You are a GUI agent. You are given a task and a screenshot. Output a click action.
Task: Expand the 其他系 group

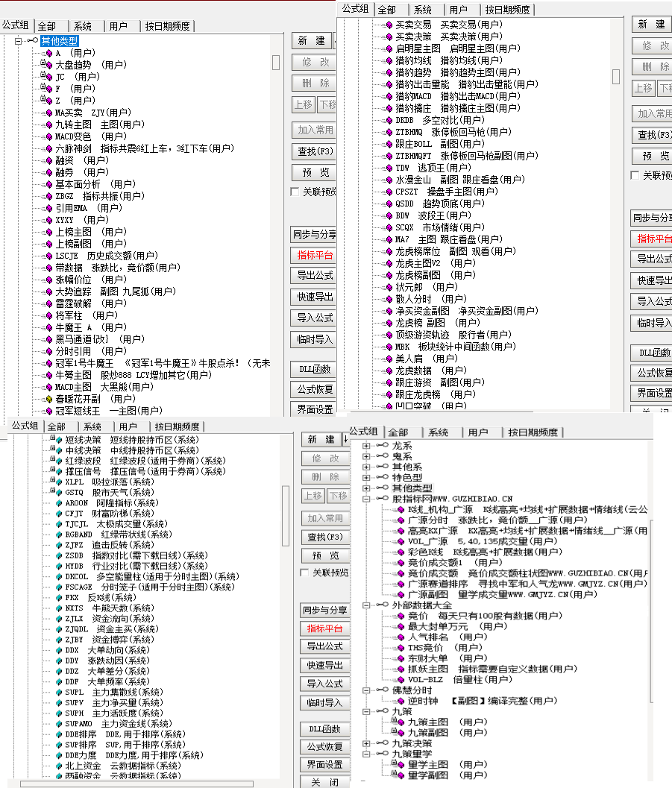click(x=366, y=467)
